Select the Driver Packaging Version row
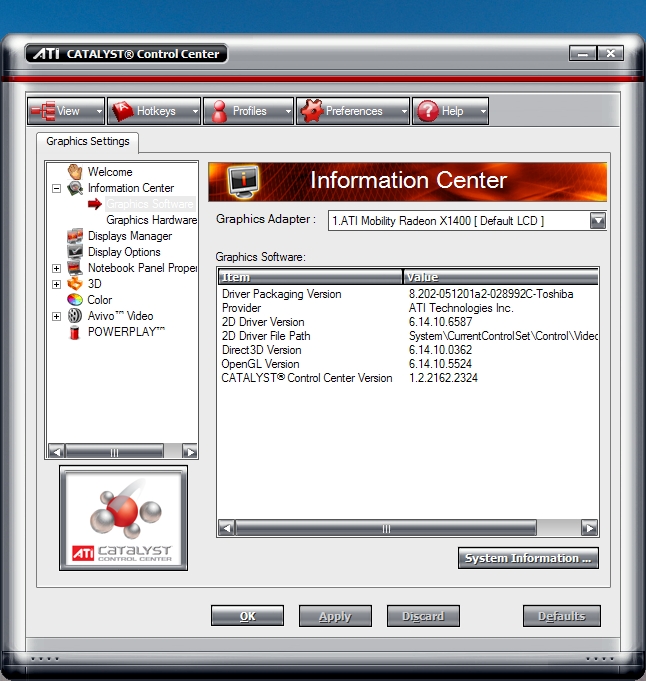 click(408, 294)
